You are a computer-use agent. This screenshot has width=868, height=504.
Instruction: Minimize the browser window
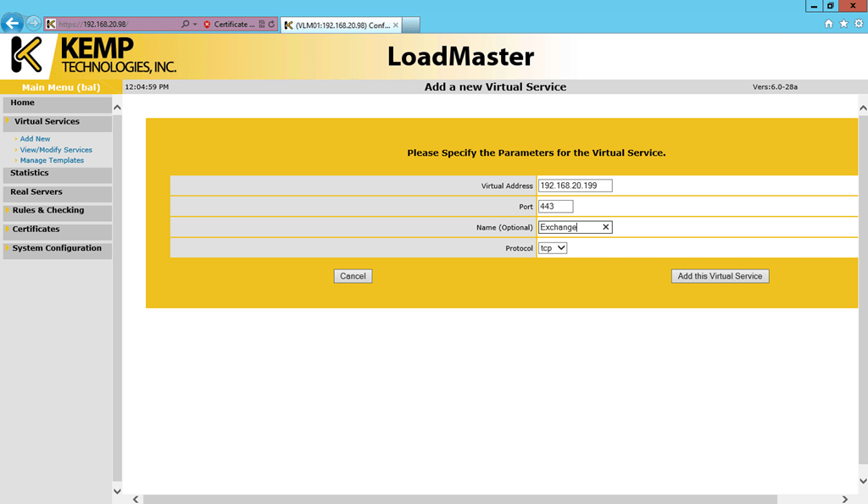click(814, 6)
